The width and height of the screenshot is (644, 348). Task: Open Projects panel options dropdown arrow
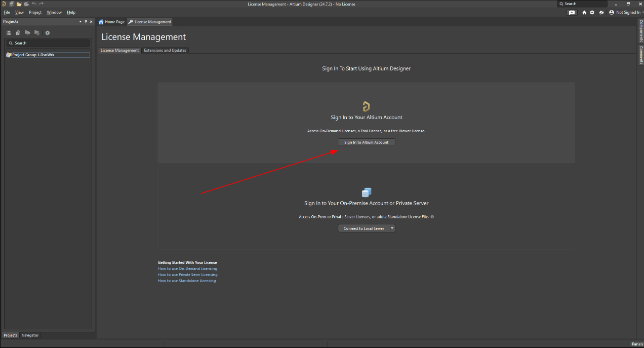click(80, 22)
